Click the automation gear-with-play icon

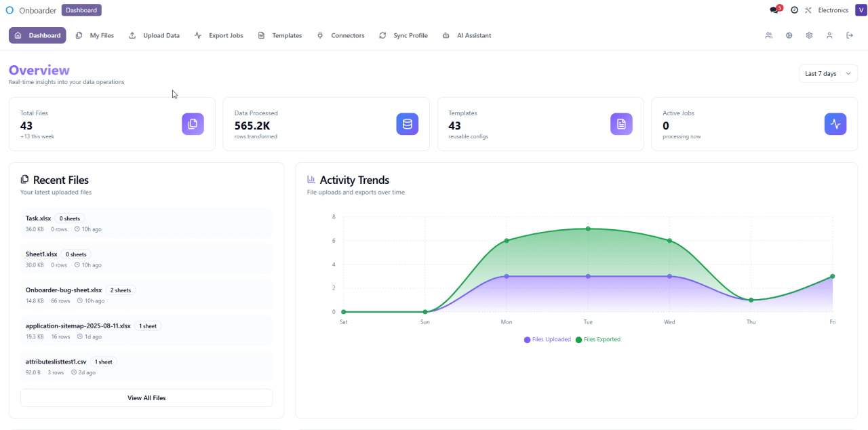click(789, 35)
